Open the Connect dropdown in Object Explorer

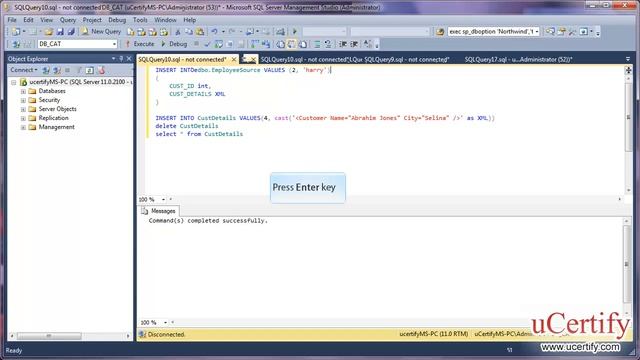24,70
